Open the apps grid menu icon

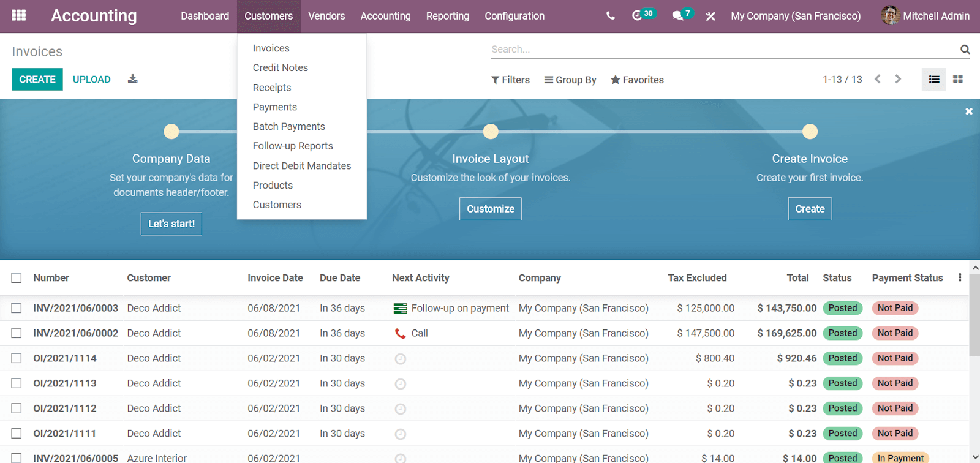[x=18, y=15]
